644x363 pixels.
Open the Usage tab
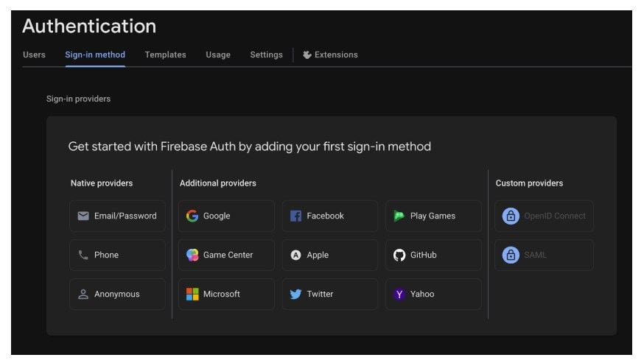tap(218, 54)
